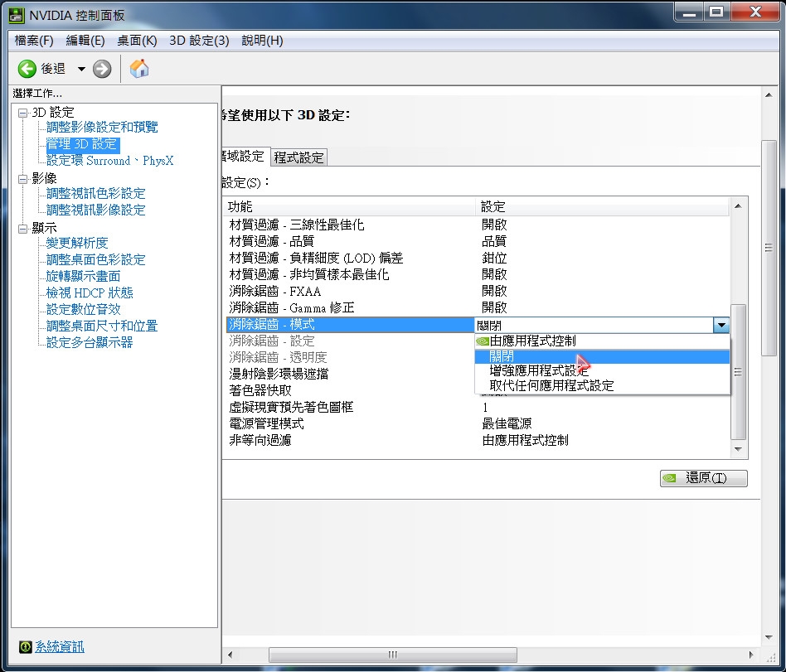Open 變更解析度 page
The image size is (786, 672).
[77, 243]
